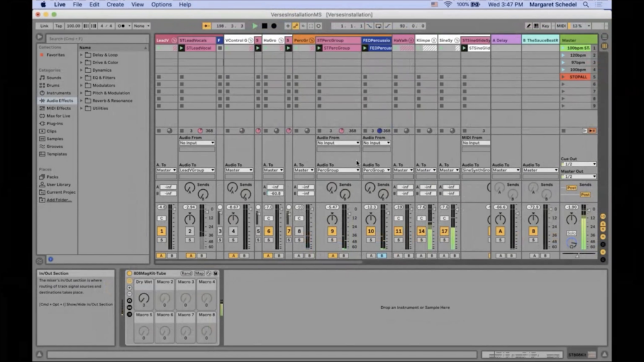The height and width of the screenshot is (362, 644).
Task: Select Instruments in the browser sidebar
Action: click(x=58, y=93)
